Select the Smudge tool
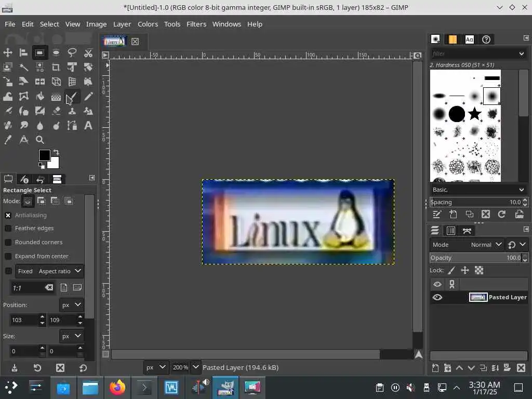Image resolution: width=532 pixels, height=399 pixels. point(23,126)
